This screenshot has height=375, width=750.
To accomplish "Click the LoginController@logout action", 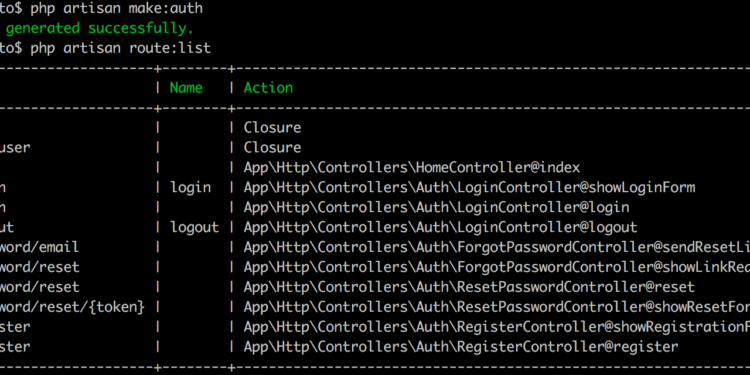I will (x=441, y=227).
